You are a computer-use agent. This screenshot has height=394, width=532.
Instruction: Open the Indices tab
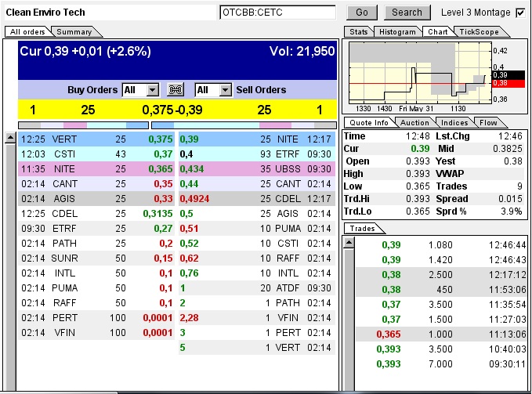point(454,123)
